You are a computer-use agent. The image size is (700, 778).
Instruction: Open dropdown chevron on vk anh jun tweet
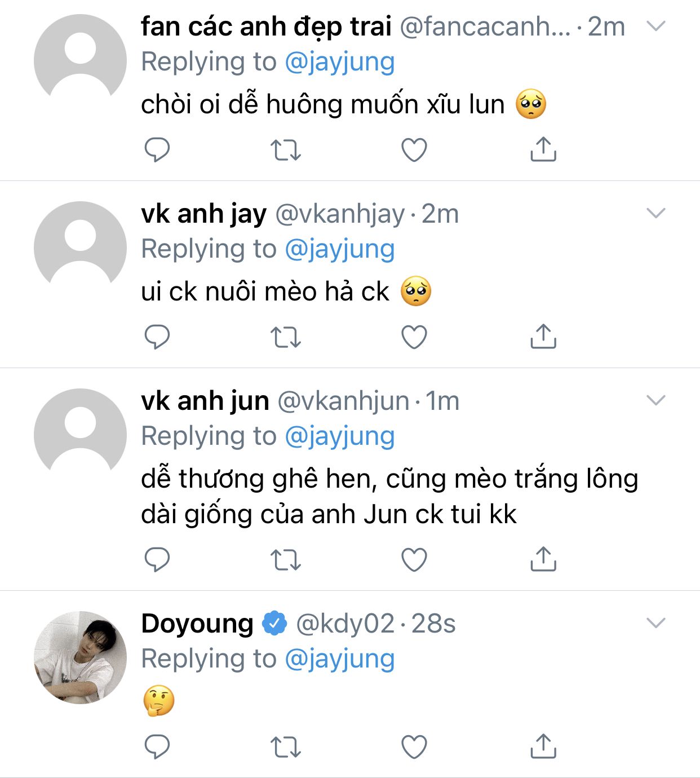click(656, 400)
